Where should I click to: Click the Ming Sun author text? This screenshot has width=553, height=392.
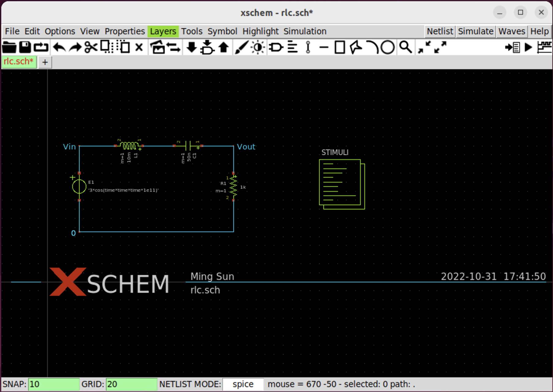(212, 276)
